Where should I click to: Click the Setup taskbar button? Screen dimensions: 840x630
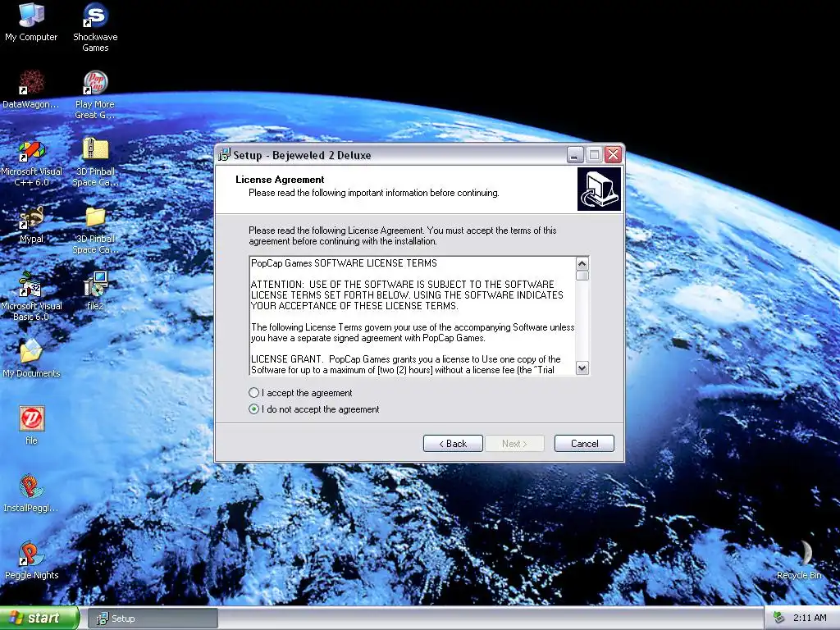(152, 619)
